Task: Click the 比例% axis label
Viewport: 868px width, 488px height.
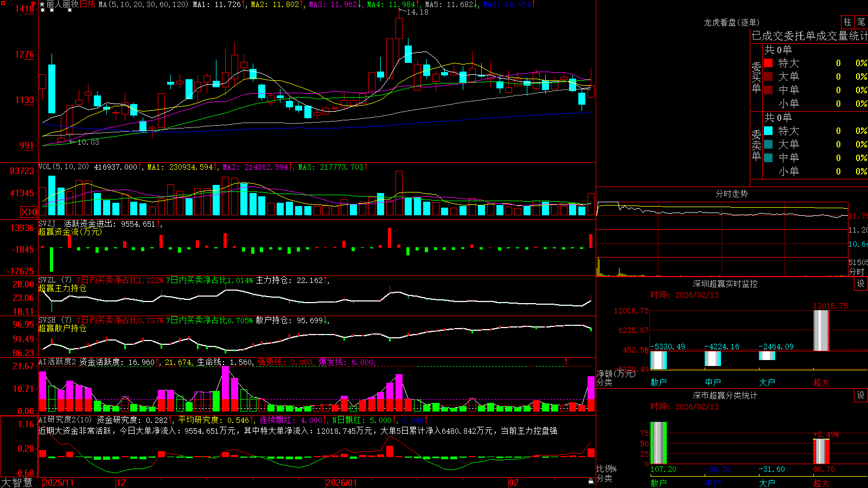Action: (607, 469)
